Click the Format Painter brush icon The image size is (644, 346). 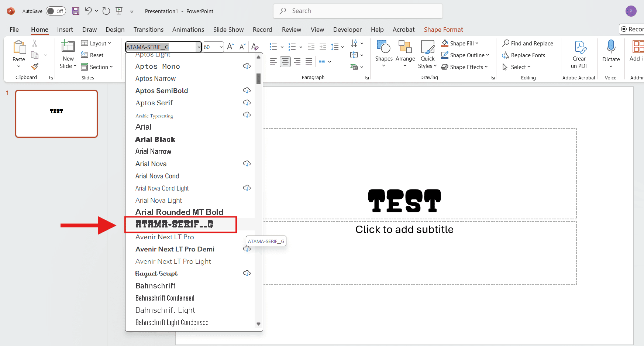click(35, 67)
